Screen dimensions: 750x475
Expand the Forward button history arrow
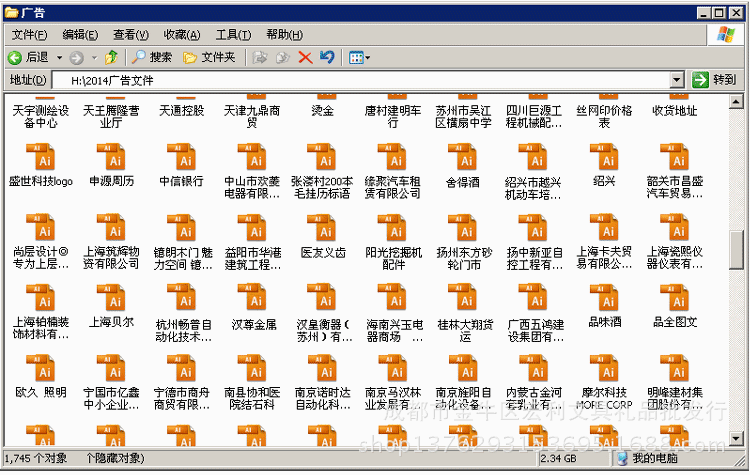tap(94, 58)
